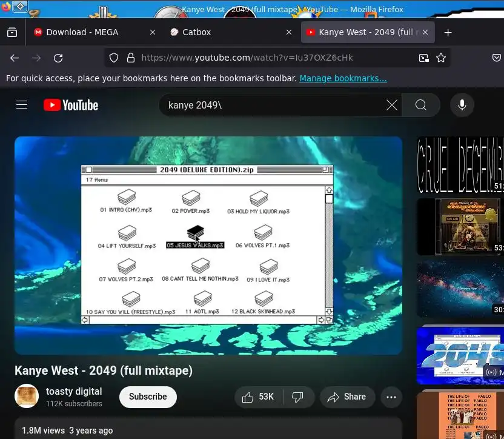
Task: Go to YouTube home via logo
Action: pos(71,105)
